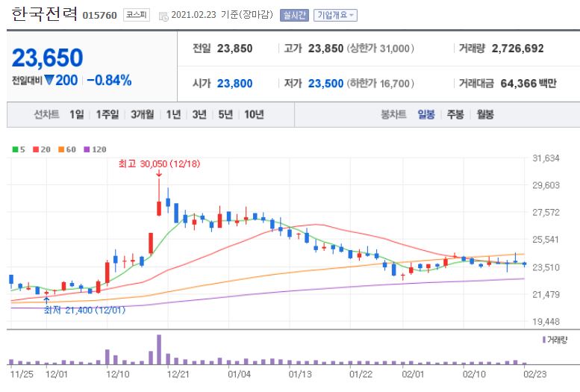Click the 01/04 date axis label
Screen dimensions: 580x392
pos(240,374)
